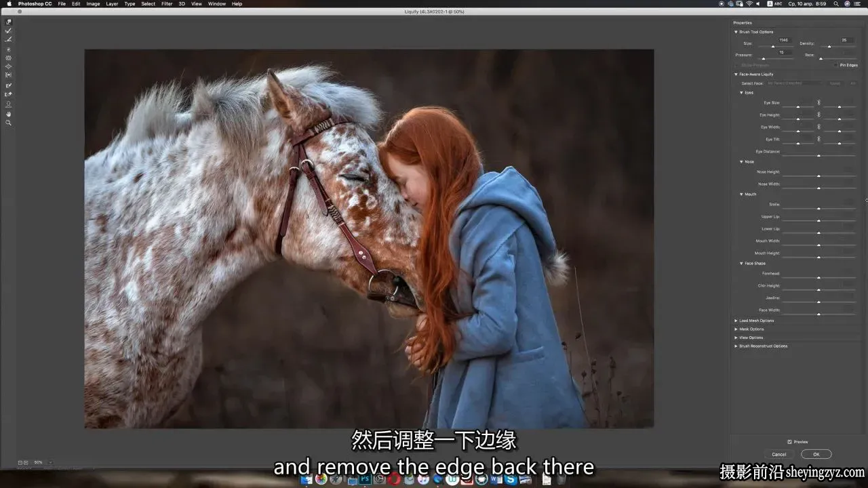Click the Smile slider track
Image resolution: width=868 pixels, height=488 pixels.
point(818,209)
